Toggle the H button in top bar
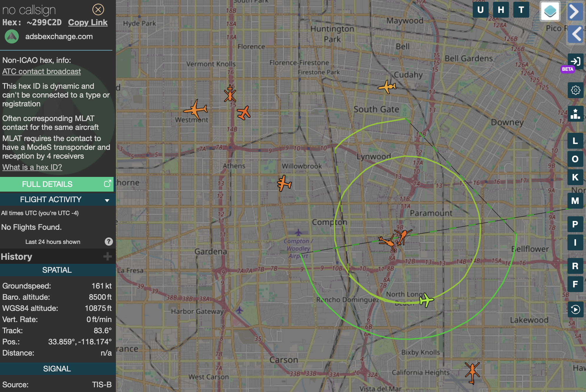 501,10
